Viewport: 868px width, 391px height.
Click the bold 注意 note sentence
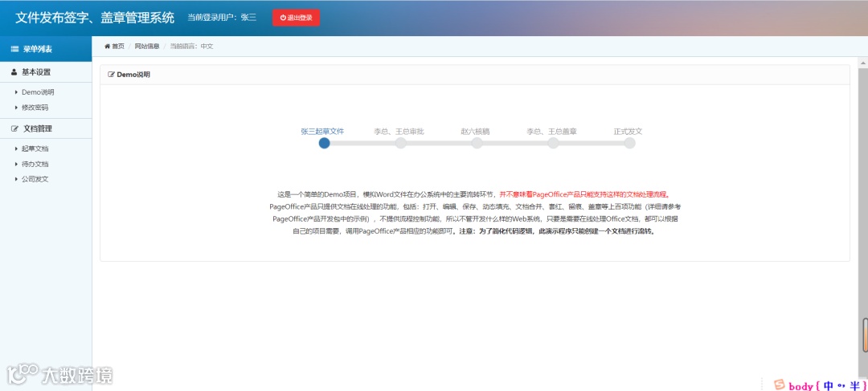coord(558,232)
